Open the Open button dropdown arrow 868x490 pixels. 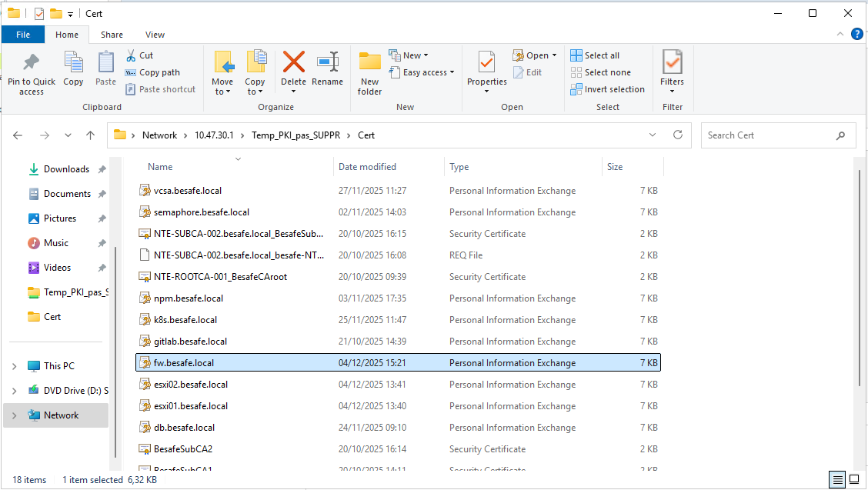click(554, 55)
